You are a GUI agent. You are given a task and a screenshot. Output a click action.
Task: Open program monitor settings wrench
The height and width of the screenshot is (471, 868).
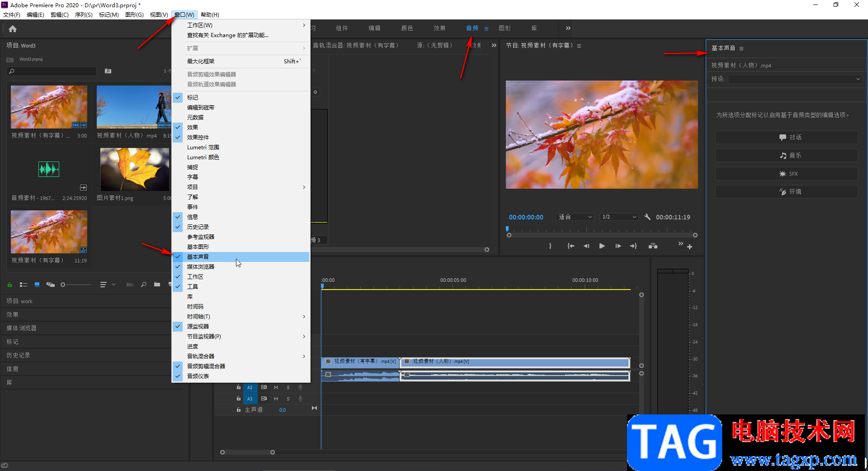click(647, 217)
